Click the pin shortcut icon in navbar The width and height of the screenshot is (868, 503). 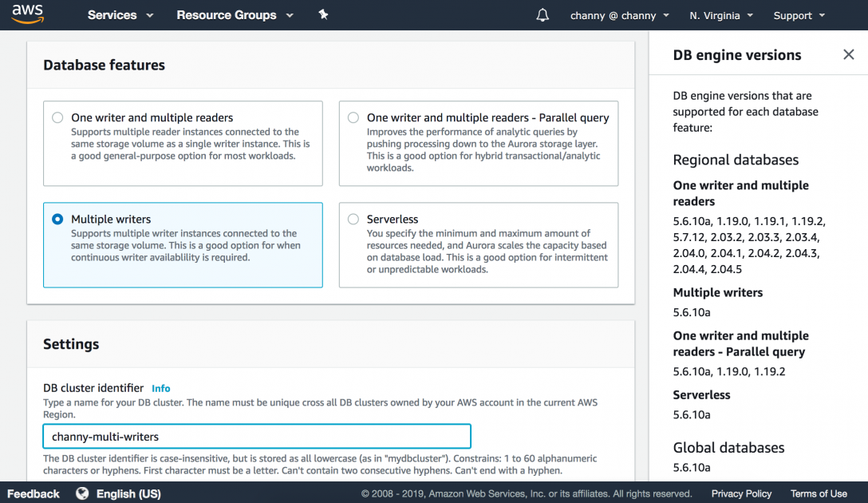point(323,15)
